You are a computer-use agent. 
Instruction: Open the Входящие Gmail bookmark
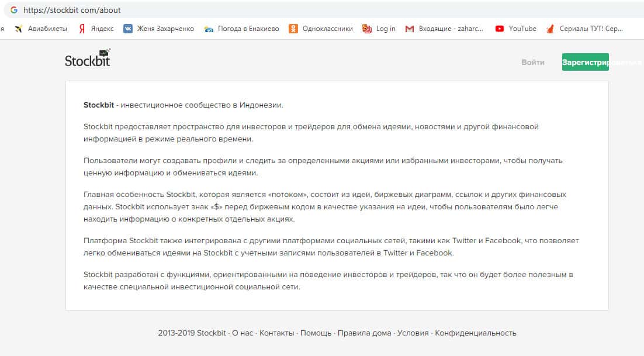tap(444, 29)
